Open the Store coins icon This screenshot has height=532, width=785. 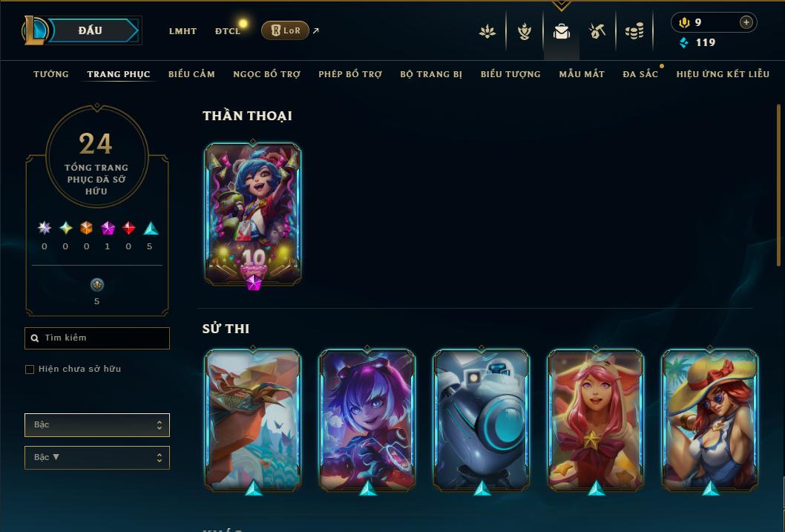pos(634,32)
